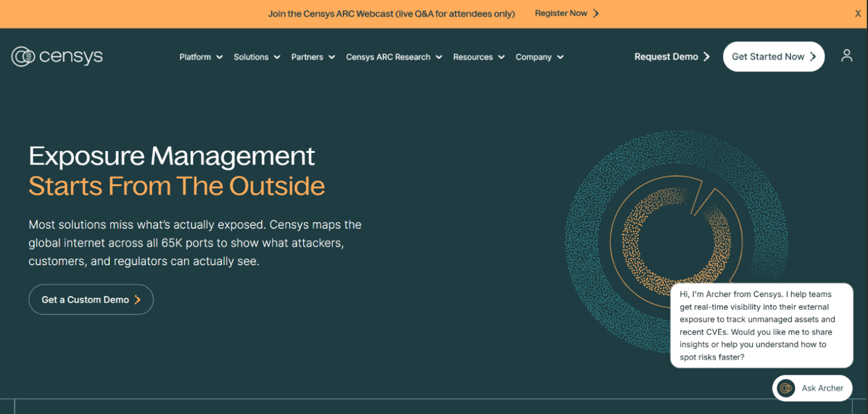
Task: Expand the Resources menu chevron
Action: tap(501, 57)
